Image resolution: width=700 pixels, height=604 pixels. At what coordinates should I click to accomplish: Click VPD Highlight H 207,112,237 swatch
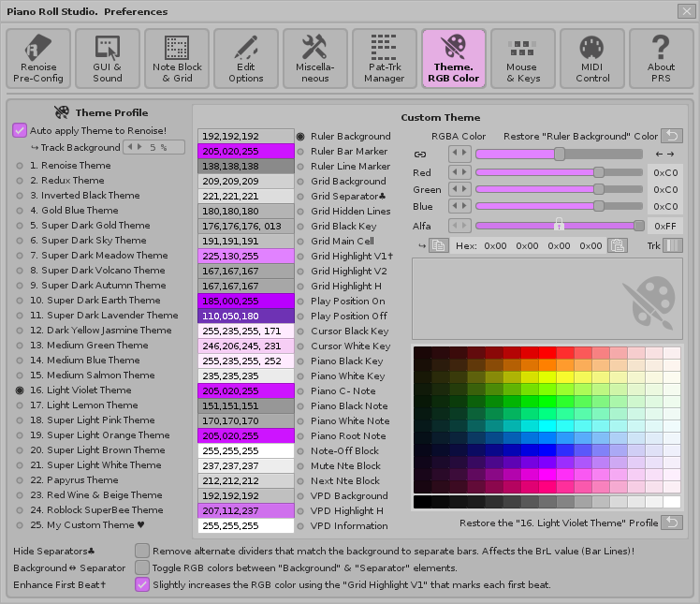tap(246, 510)
